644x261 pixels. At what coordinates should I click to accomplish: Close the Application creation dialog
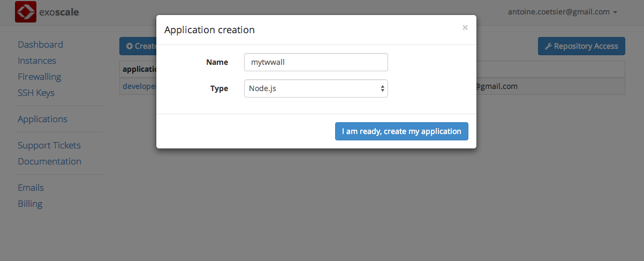point(465,27)
